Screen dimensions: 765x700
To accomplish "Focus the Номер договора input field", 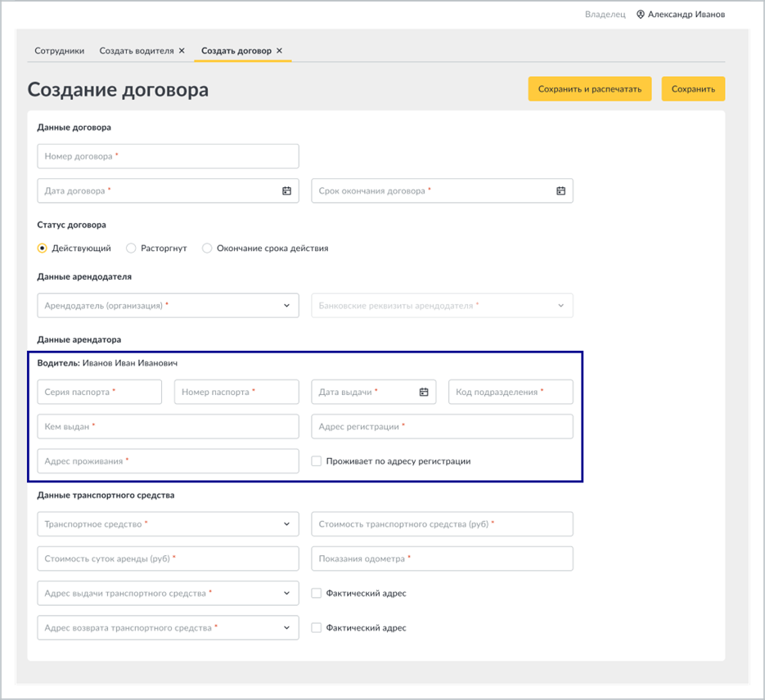I will [x=168, y=156].
